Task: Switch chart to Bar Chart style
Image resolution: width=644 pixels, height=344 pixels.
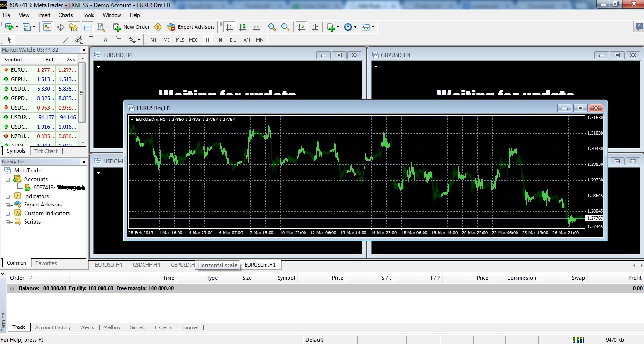Action: pyautogui.click(x=229, y=27)
